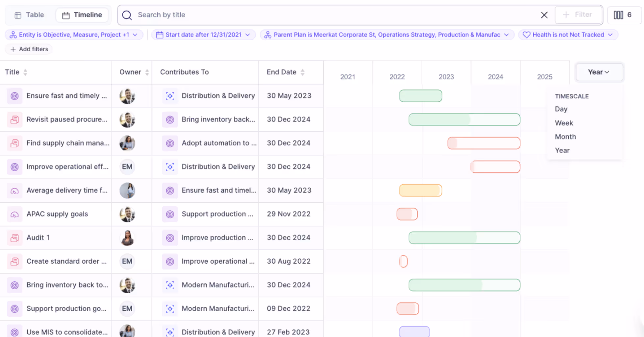Open the Year timescale dropdown
The width and height of the screenshot is (644, 337).
click(599, 72)
